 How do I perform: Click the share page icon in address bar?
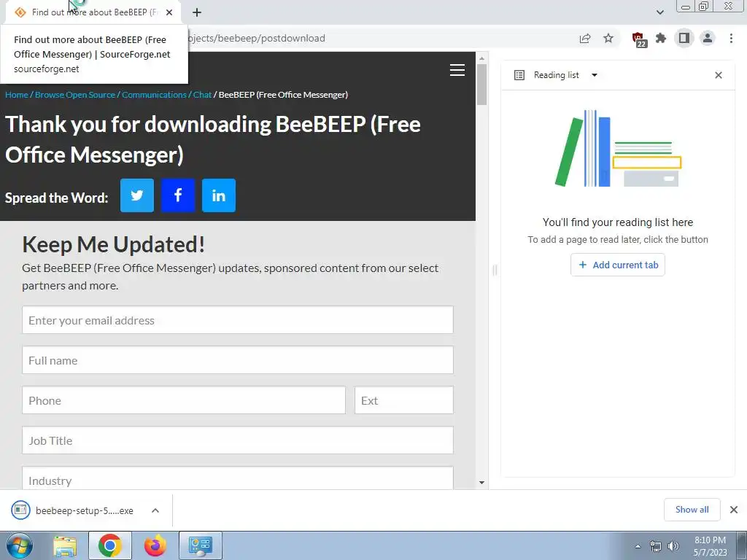pyautogui.click(x=585, y=38)
